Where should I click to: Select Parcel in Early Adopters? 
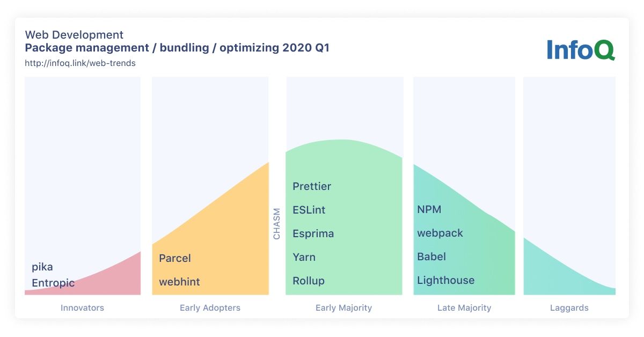(175, 258)
